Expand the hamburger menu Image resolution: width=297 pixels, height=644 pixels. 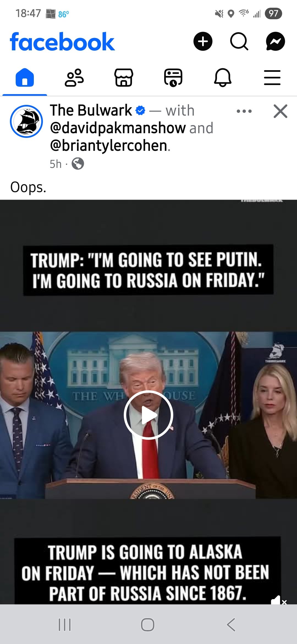(272, 77)
